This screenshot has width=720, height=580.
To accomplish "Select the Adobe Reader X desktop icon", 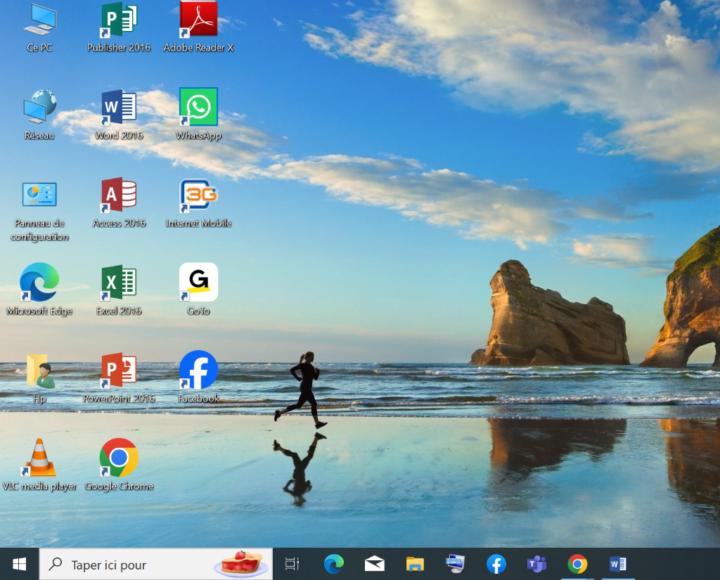I will 198,19.
